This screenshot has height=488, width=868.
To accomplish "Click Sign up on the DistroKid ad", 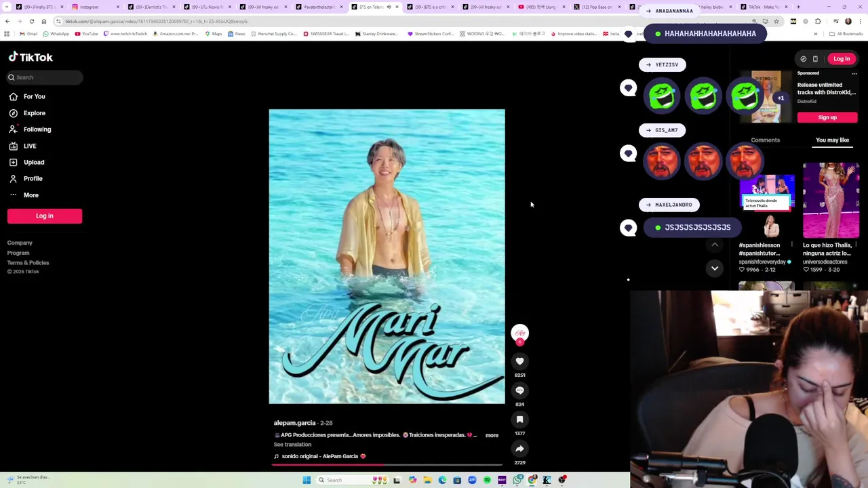I will 827,117.
